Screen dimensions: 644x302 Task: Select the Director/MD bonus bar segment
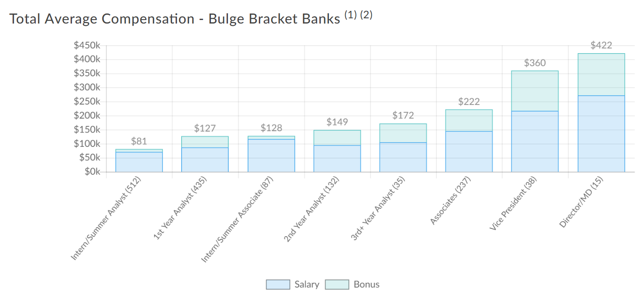click(x=601, y=75)
